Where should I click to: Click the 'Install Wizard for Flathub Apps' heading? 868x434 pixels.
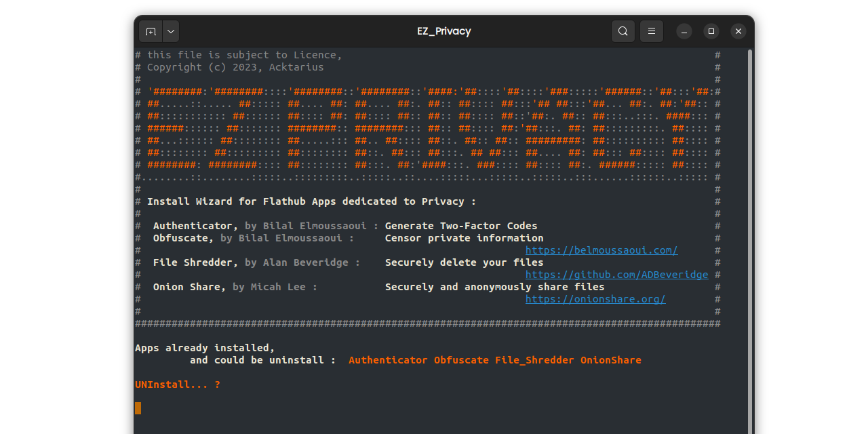[312, 201]
